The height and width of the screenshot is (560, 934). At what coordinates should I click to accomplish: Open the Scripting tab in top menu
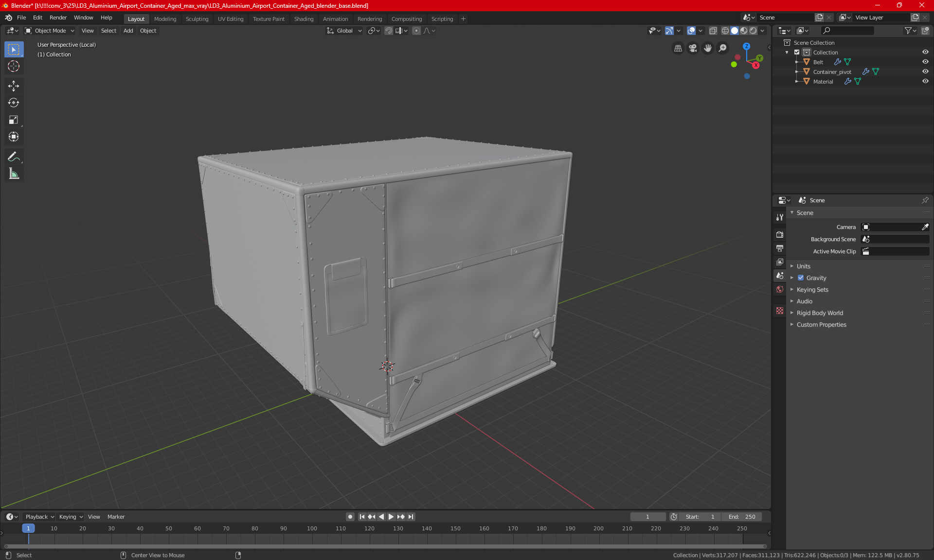click(x=441, y=18)
